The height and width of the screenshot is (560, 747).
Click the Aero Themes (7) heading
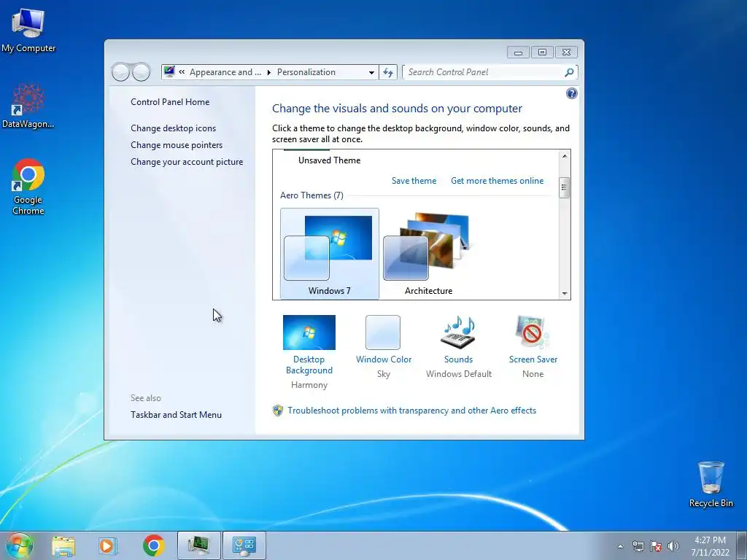click(311, 195)
